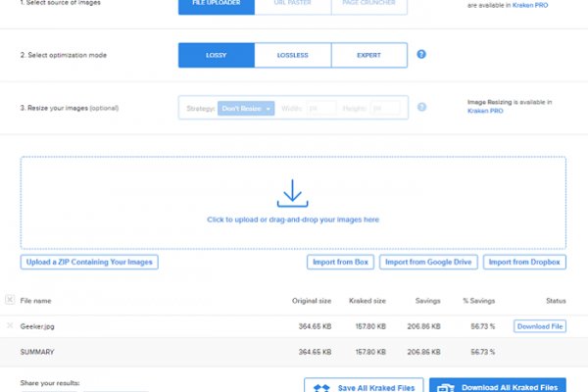The height and width of the screenshot is (392, 588).
Task: Click the clear-all X icon in table header
Action: point(10,300)
